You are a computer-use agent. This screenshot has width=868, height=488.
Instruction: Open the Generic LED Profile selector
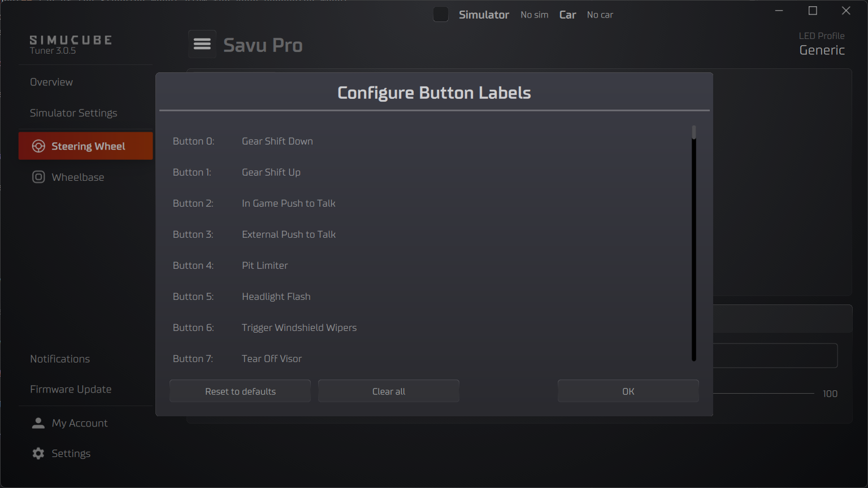822,50
